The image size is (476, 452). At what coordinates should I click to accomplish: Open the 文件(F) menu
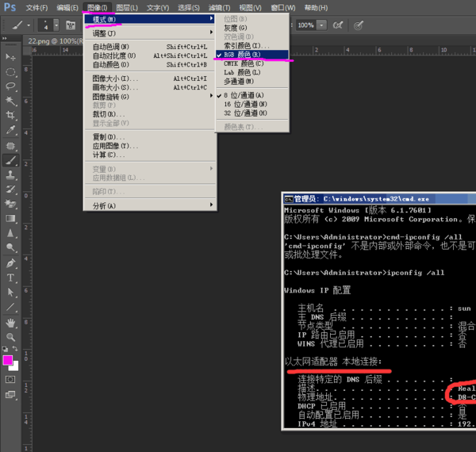(x=36, y=8)
